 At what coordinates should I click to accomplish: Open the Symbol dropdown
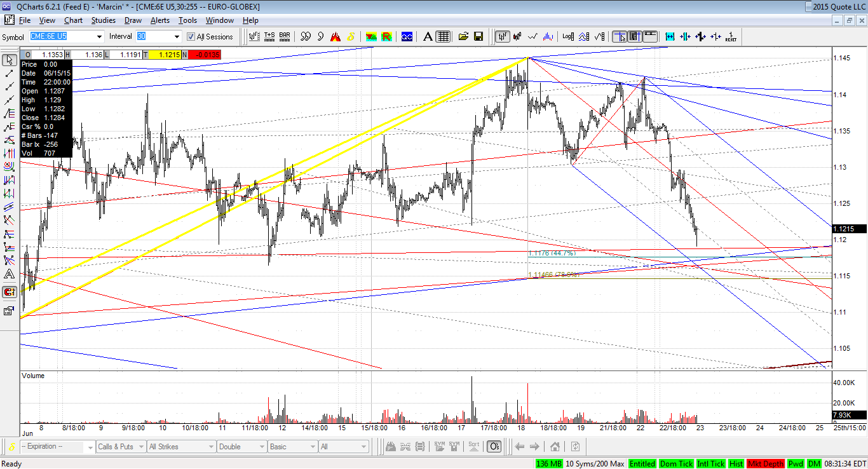(98, 37)
